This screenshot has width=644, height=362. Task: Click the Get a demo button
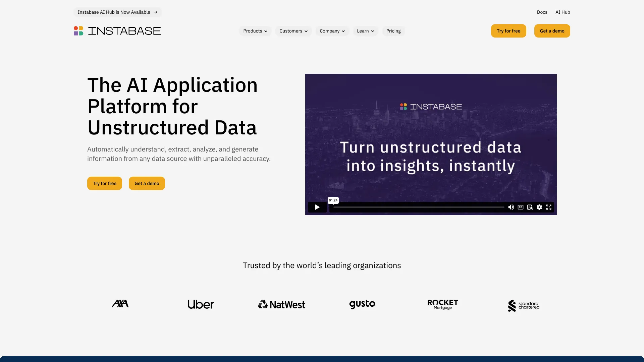coord(552,31)
